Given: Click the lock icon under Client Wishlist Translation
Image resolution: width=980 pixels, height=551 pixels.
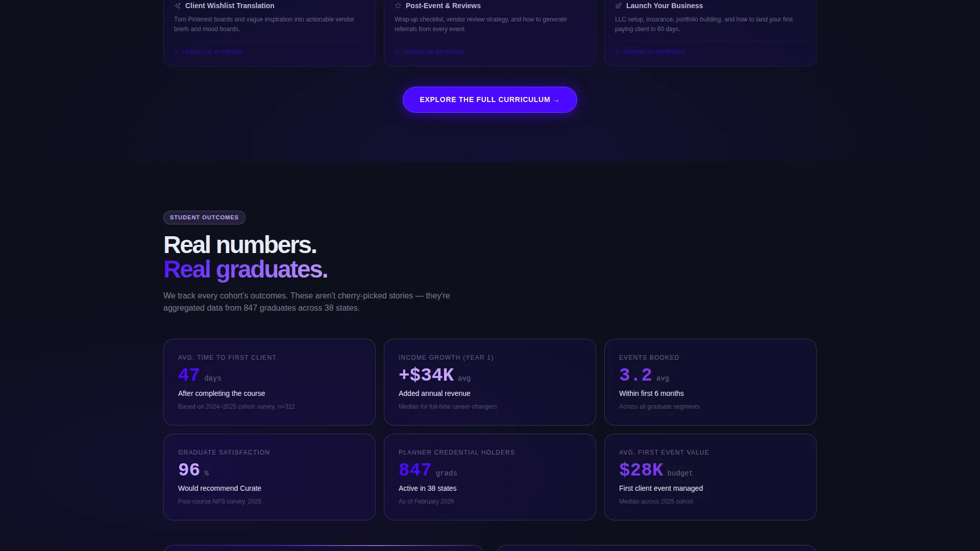Looking at the screenshot, I should click(177, 52).
